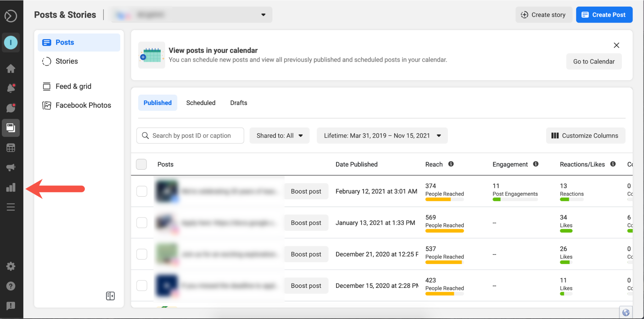Screen dimensions: 644x319
Task: Boost the December 21, 2020 post
Action: pyautogui.click(x=306, y=254)
